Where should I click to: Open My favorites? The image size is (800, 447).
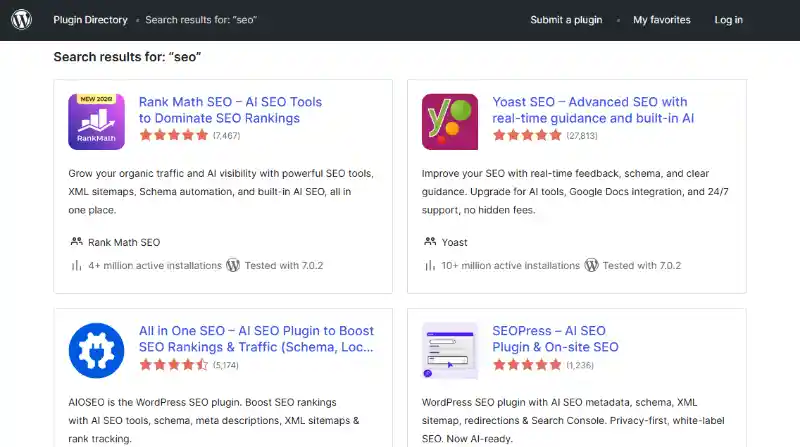click(662, 20)
